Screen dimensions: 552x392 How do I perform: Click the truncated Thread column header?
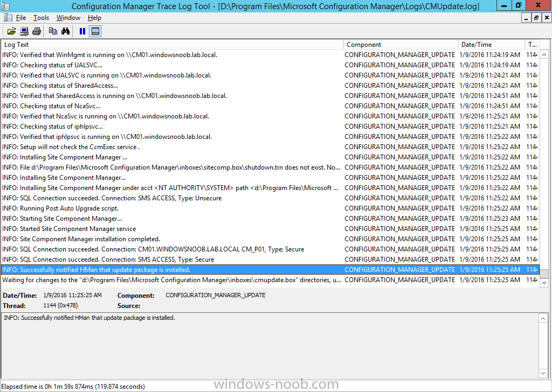pos(532,45)
